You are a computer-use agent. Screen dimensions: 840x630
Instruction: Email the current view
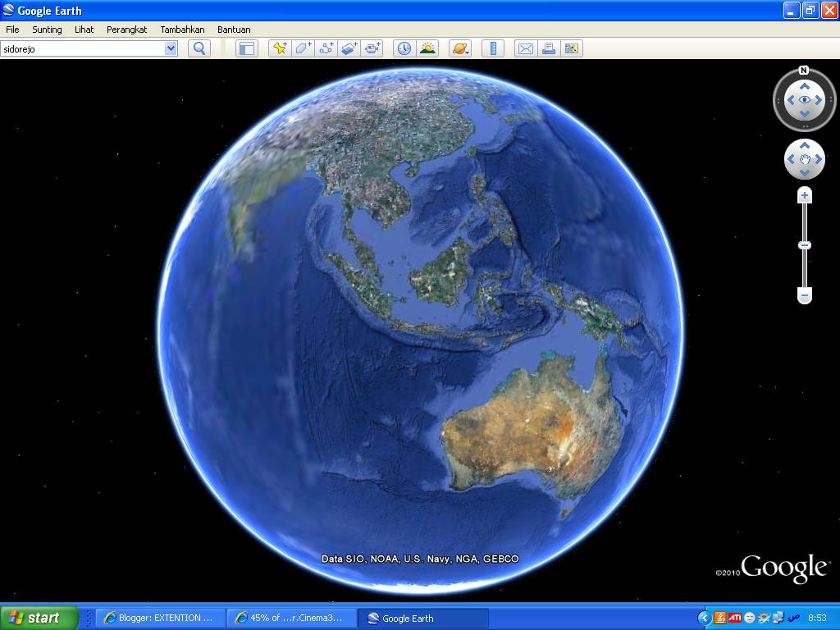526,48
